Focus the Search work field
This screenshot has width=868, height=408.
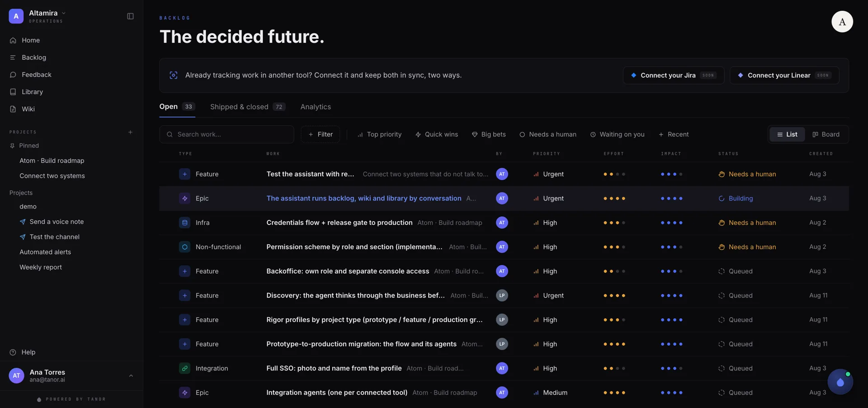pos(226,134)
